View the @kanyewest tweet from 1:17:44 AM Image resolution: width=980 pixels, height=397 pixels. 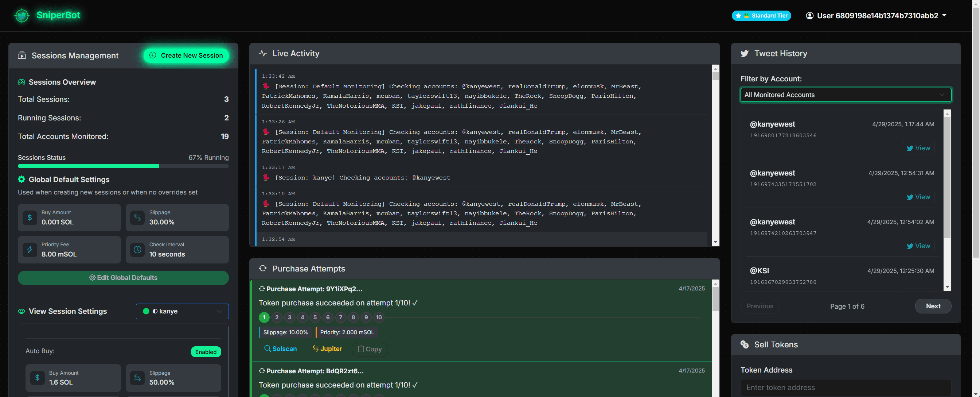tap(918, 149)
